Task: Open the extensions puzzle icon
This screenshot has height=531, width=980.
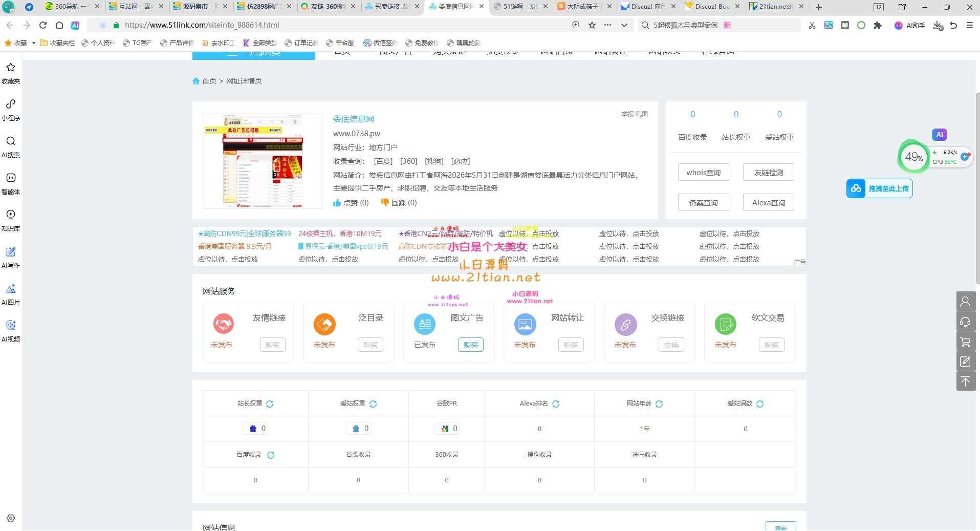Action: (x=878, y=25)
